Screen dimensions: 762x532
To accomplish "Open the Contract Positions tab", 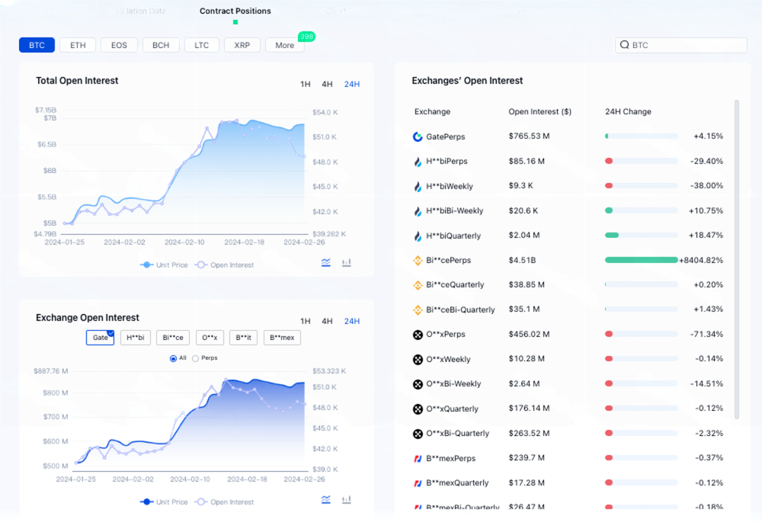I will [x=235, y=11].
